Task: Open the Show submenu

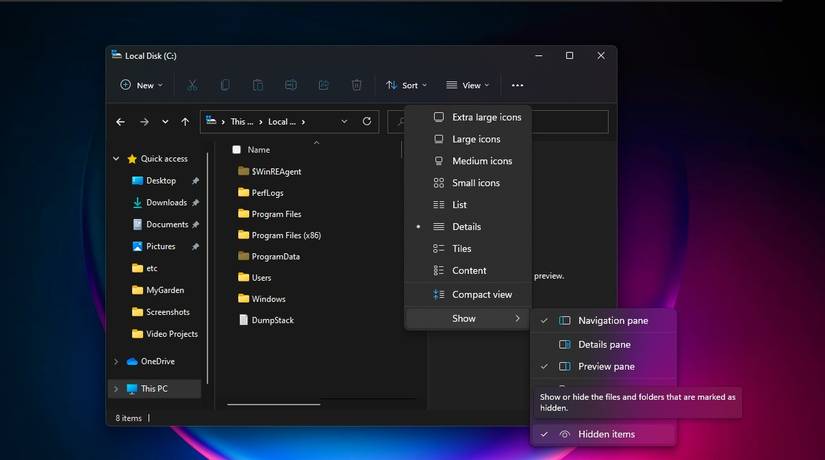Action: (468, 318)
